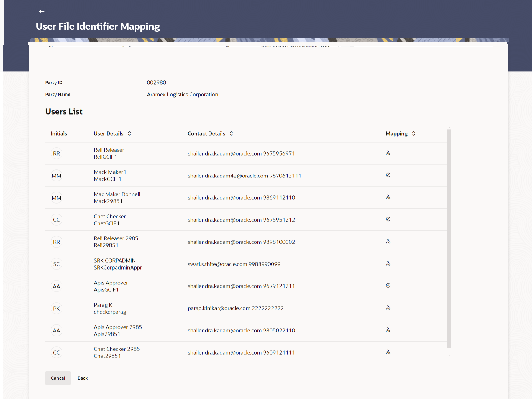Click the Cancel button
This screenshot has width=532, height=399.
[x=58, y=378]
